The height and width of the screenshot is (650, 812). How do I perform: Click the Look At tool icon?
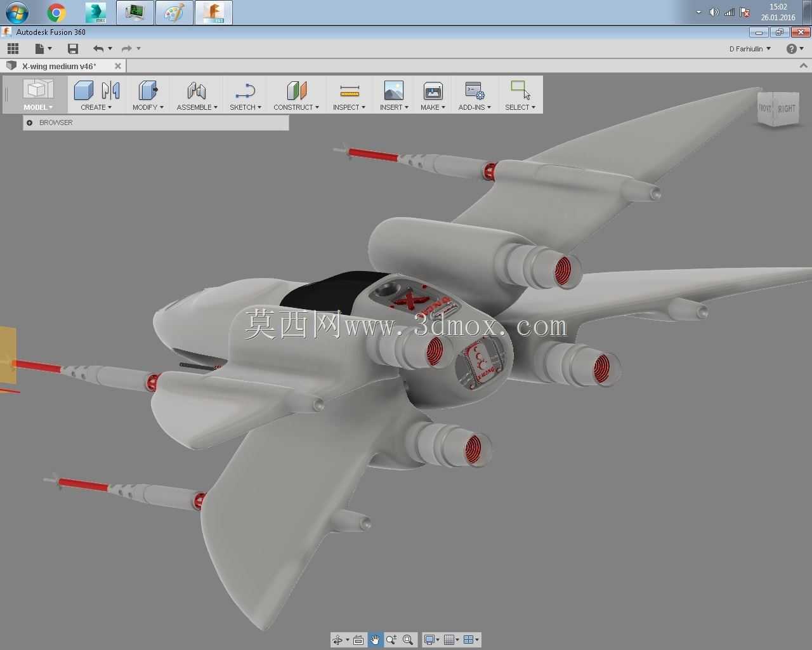(358, 640)
